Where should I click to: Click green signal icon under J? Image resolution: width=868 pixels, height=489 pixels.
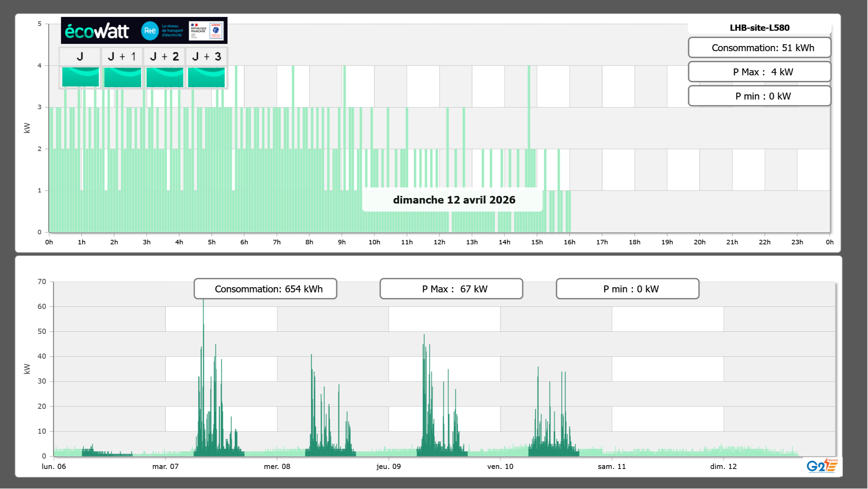tap(81, 77)
